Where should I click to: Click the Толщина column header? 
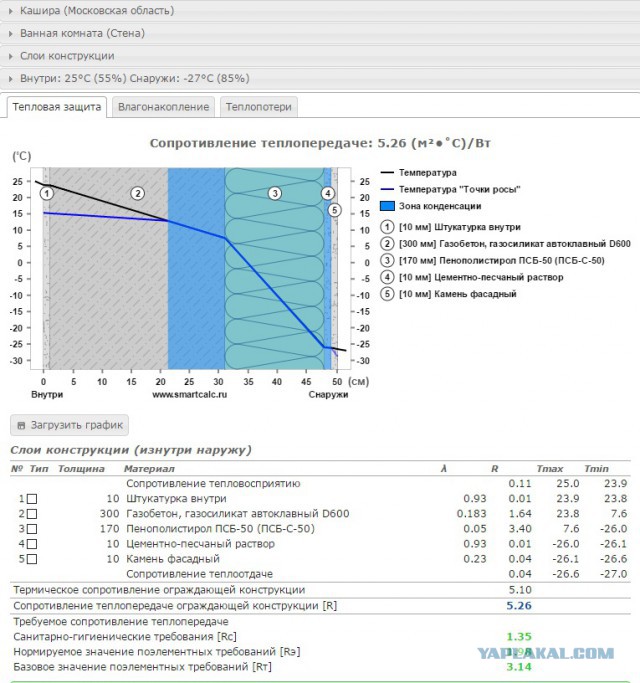(81, 469)
